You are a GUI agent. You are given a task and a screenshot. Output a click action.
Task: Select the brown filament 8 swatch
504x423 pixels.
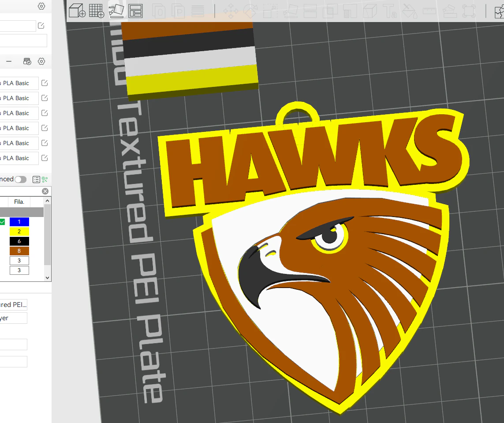[19, 251]
